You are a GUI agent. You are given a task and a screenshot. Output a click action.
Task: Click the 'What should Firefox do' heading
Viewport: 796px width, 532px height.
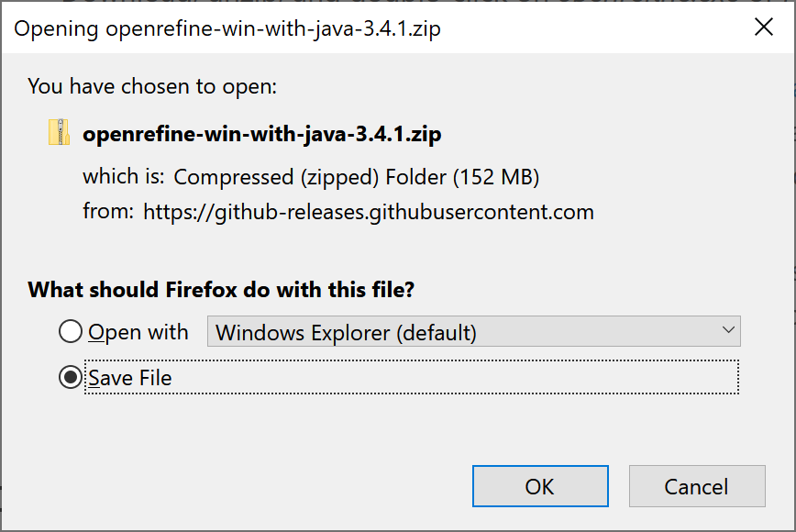click(x=220, y=289)
